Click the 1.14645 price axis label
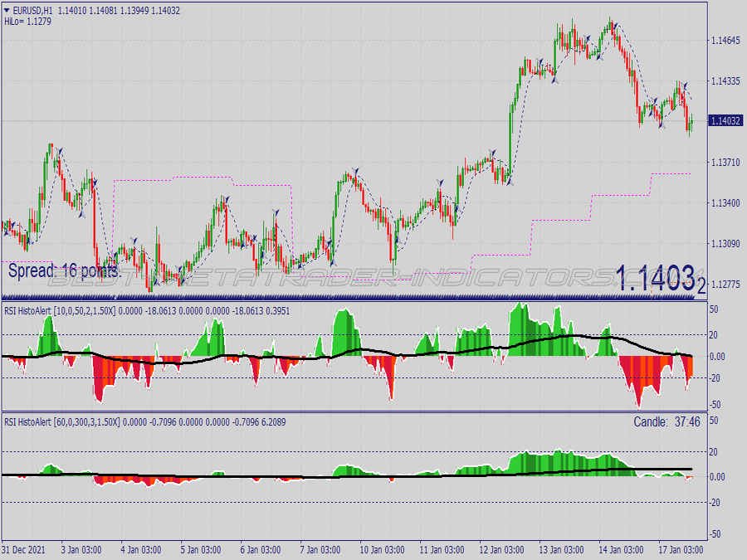Screen dimensions: 747x560 725,41
